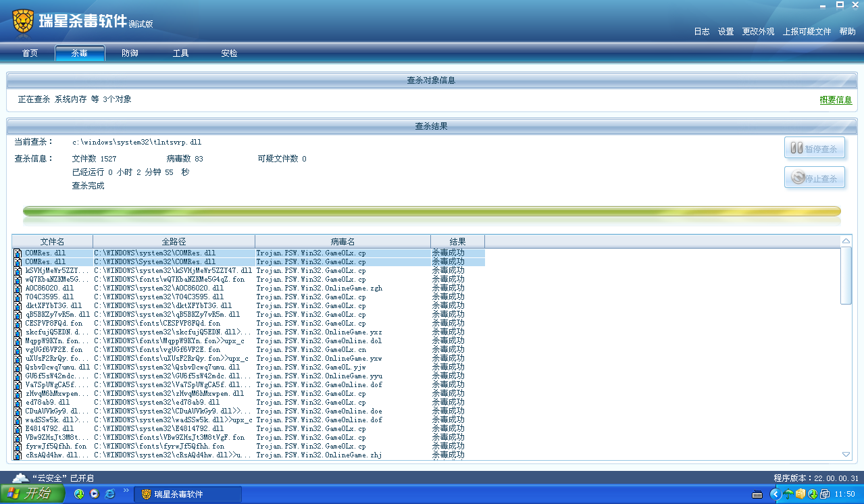Select the 杀毒 tab
Screen dimensions: 864x504
(x=80, y=53)
